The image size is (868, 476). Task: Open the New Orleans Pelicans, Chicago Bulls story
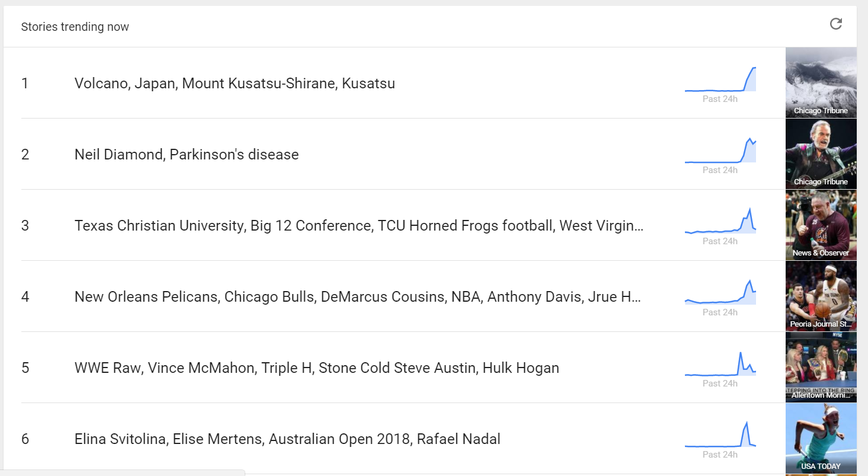click(x=357, y=297)
